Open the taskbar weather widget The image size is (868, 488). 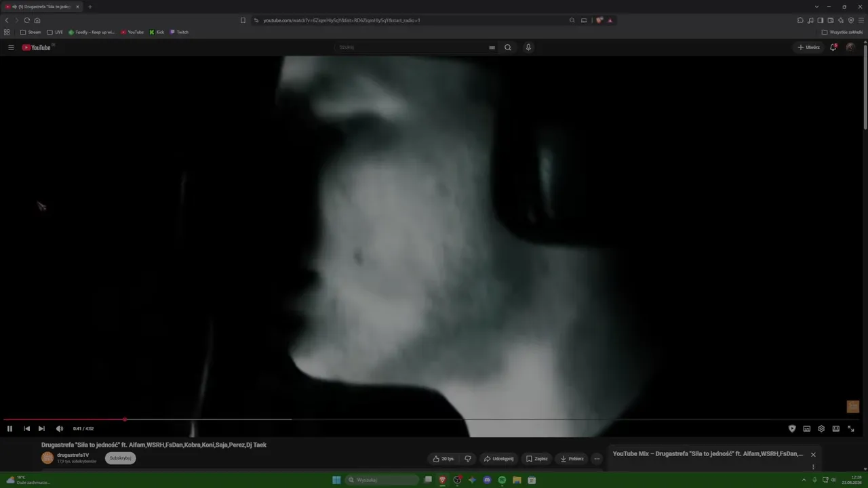(x=28, y=480)
